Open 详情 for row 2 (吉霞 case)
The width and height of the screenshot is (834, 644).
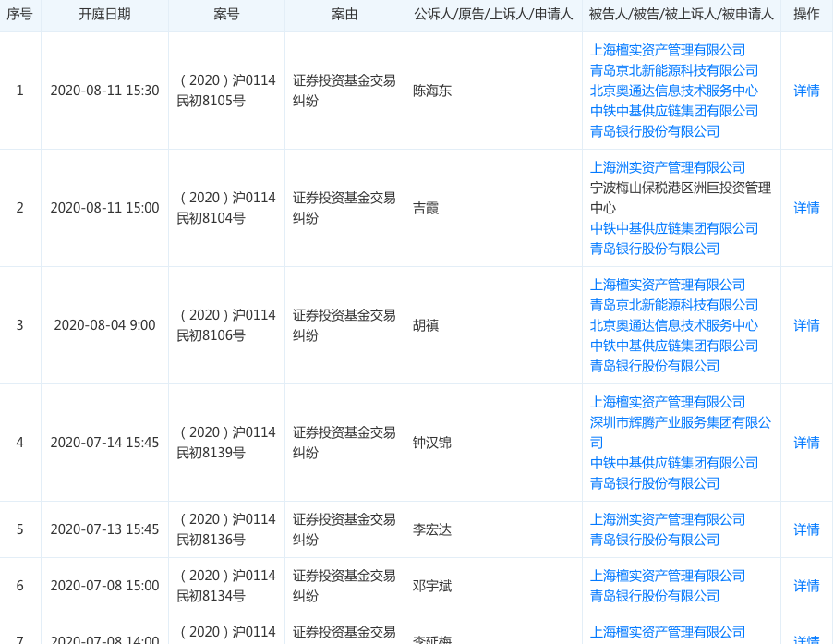click(x=806, y=208)
